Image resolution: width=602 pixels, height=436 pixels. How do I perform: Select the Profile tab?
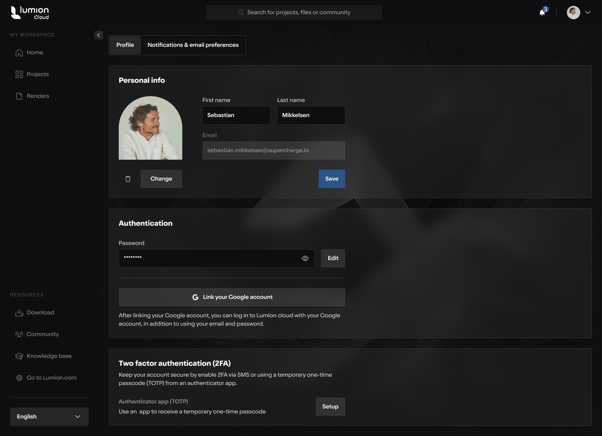pos(125,45)
